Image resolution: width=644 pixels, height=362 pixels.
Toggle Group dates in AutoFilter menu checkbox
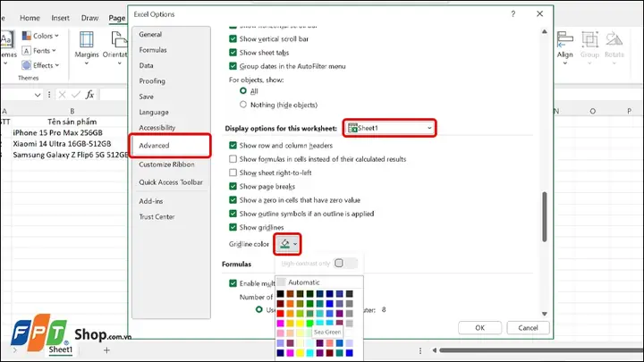[233, 66]
